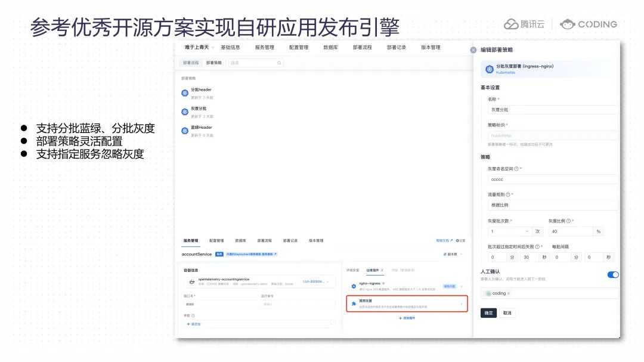Click the Docker image icon for opentelemetry-accountingservice
Image resolution: width=644 pixels, height=362 pixels.
click(x=192, y=282)
